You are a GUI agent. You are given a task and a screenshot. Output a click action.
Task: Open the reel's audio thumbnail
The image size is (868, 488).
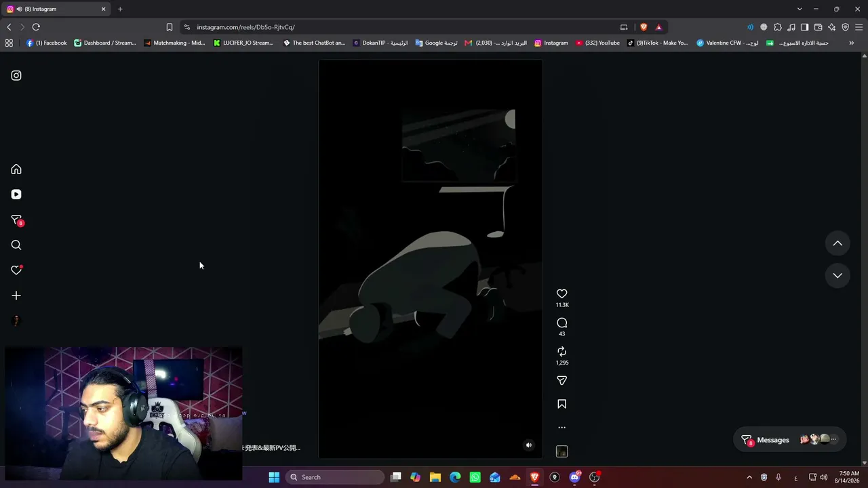coord(561,451)
